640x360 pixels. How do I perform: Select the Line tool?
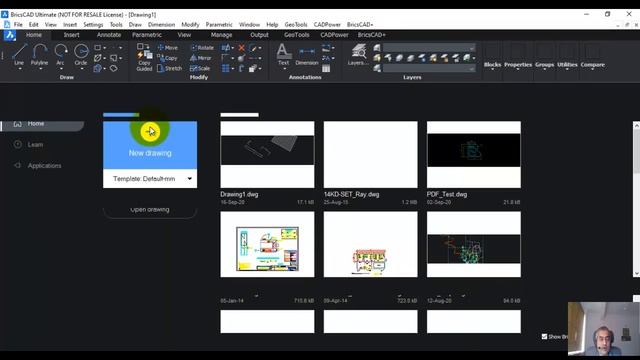click(x=19, y=54)
